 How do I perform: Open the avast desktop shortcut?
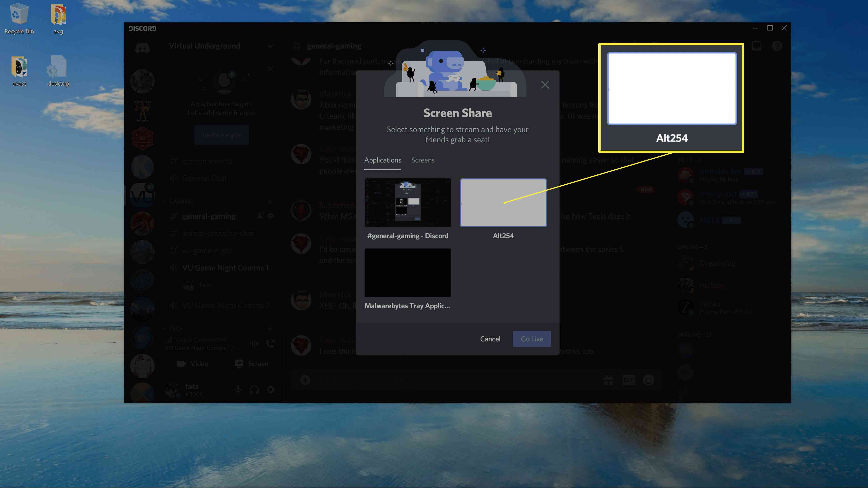point(19,71)
